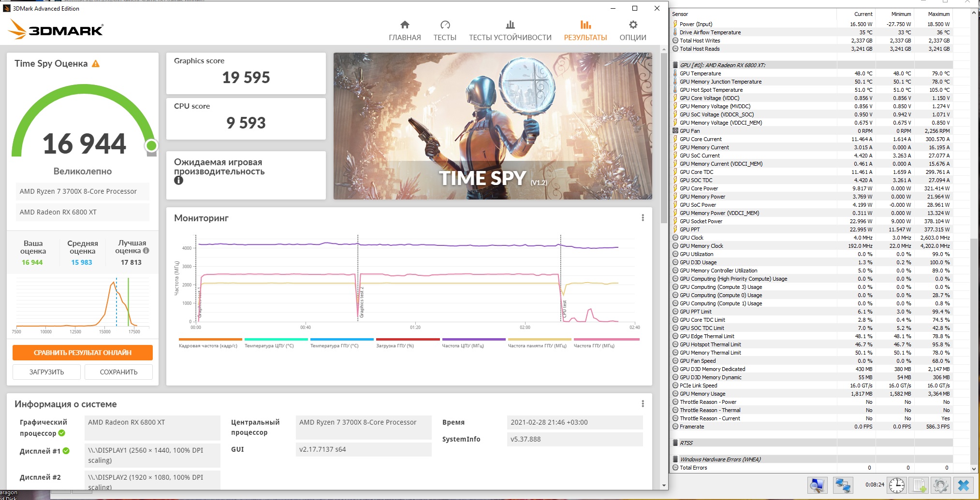Click the Maximum column header in HWiNFO
The image size is (980, 500).
pos(939,14)
